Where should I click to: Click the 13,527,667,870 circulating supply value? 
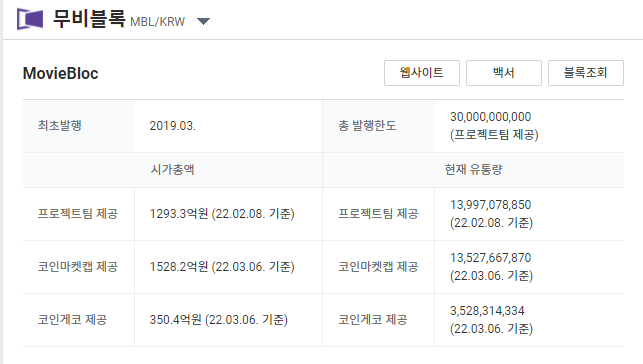point(490,257)
